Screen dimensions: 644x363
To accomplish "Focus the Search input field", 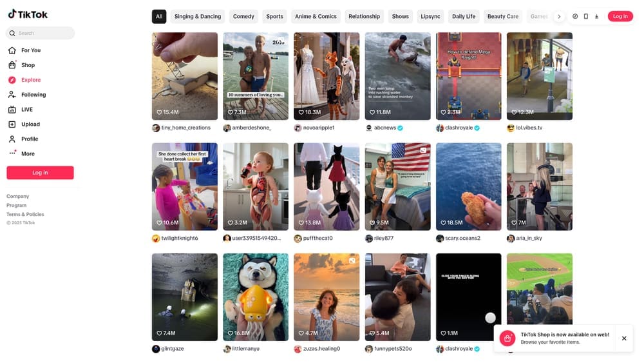I will pos(40,33).
